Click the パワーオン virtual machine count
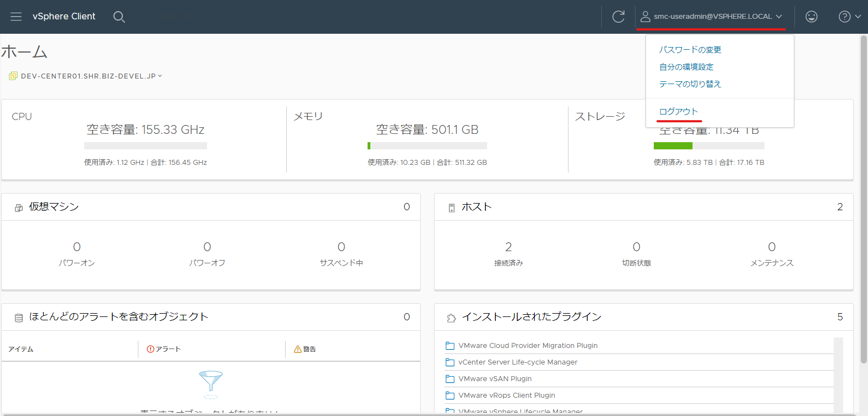 point(76,247)
